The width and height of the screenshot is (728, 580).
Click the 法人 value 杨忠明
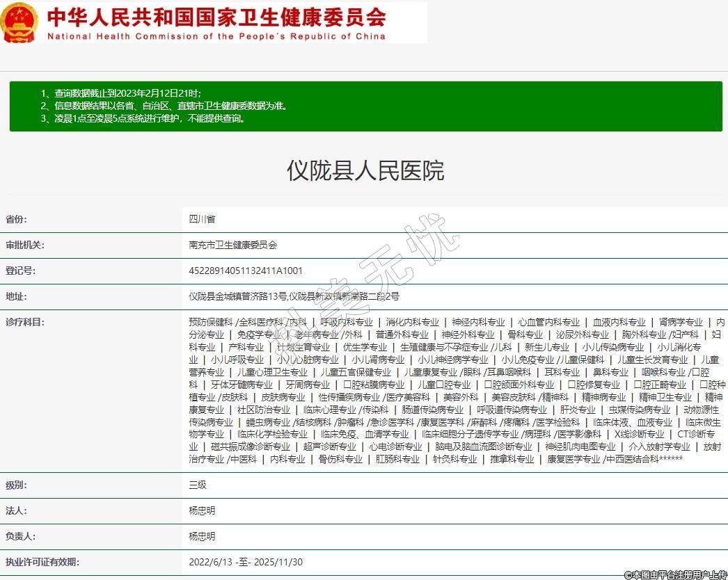pyautogui.click(x=202, y=510)
